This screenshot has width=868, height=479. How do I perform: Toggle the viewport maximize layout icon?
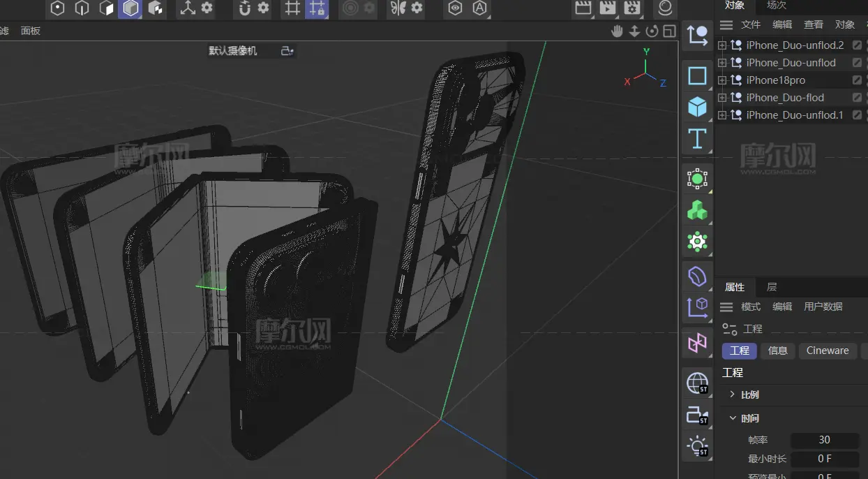[x=669, y=31]
